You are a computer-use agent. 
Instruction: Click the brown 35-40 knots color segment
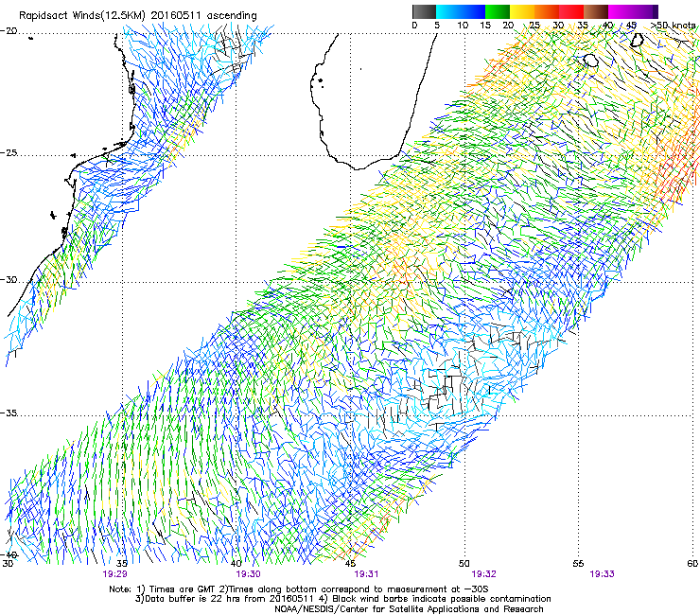pyautogui.click(x=596, y=11)
